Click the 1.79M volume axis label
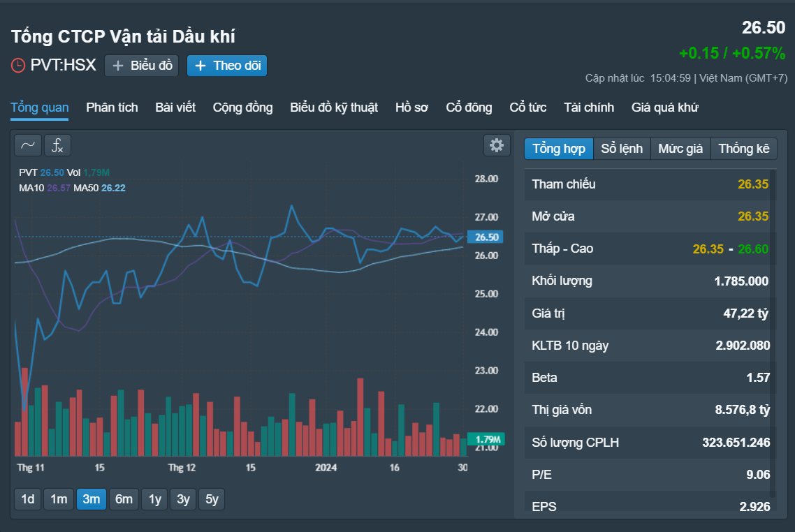This screenshot has width=795, height=532. click(x=487, y=439)
